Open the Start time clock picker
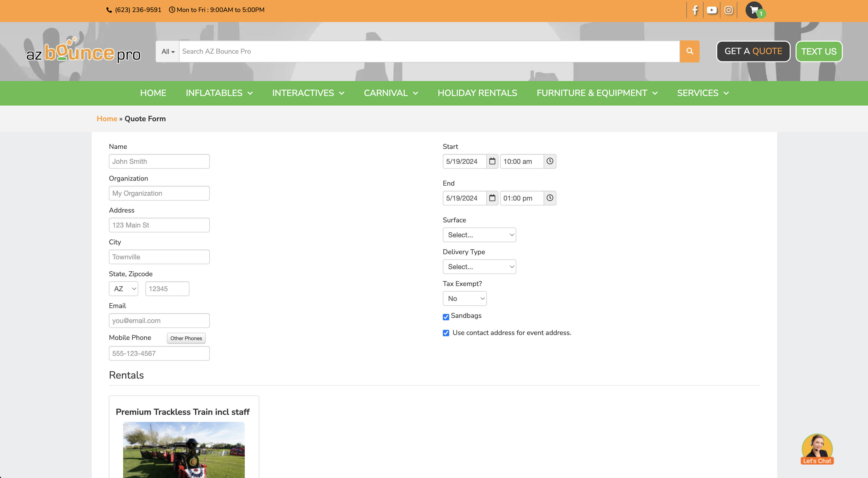 tap(550, 161)
